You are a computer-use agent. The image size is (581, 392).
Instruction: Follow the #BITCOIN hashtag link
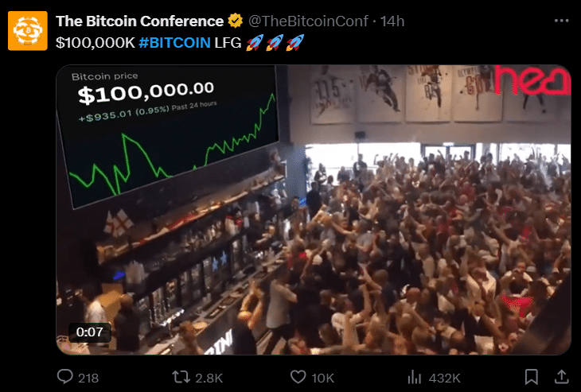tap(174, 43)
